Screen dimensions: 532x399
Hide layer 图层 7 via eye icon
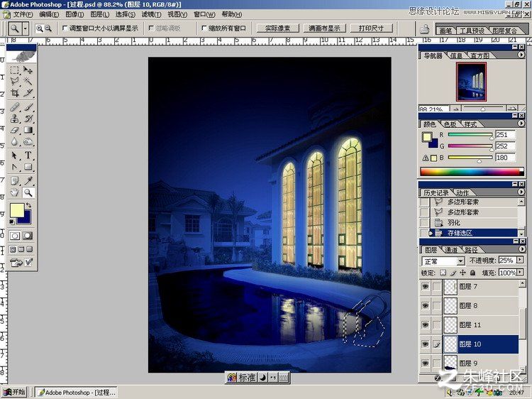425,287
